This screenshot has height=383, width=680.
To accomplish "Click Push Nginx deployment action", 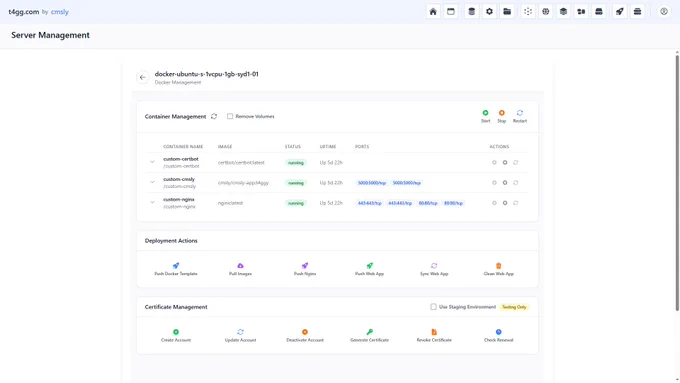I will pyautogui.click(x=305, y=269).
